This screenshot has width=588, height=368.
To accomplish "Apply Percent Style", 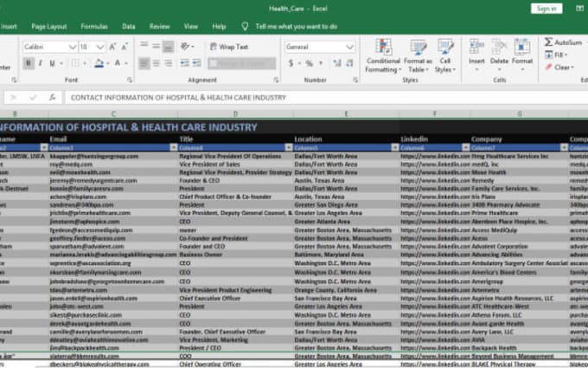I will click(x=309, y=63).
